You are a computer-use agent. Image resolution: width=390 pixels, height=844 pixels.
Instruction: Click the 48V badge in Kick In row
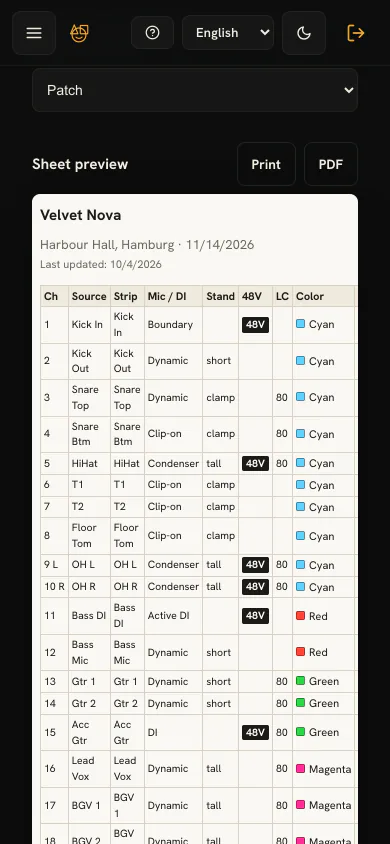[x=256, y=325]
